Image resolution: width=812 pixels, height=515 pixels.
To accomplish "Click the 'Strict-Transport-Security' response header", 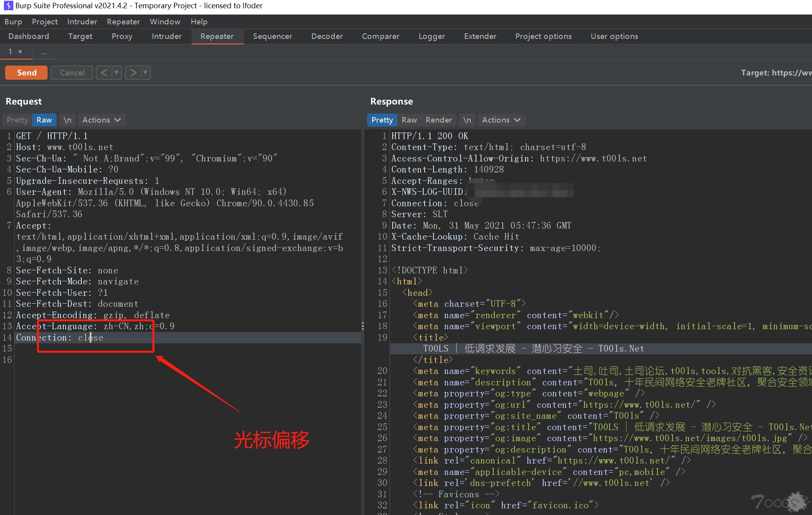I will tap(496, 248).
